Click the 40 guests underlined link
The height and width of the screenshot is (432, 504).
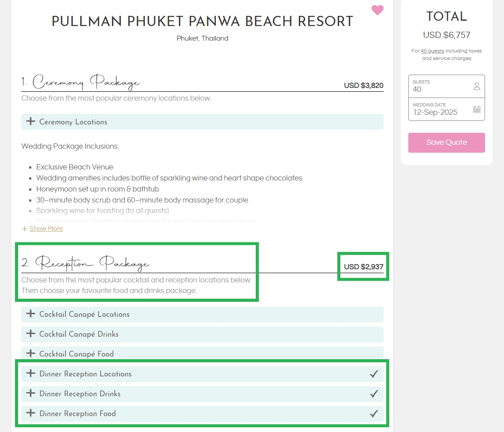(432, 51)
